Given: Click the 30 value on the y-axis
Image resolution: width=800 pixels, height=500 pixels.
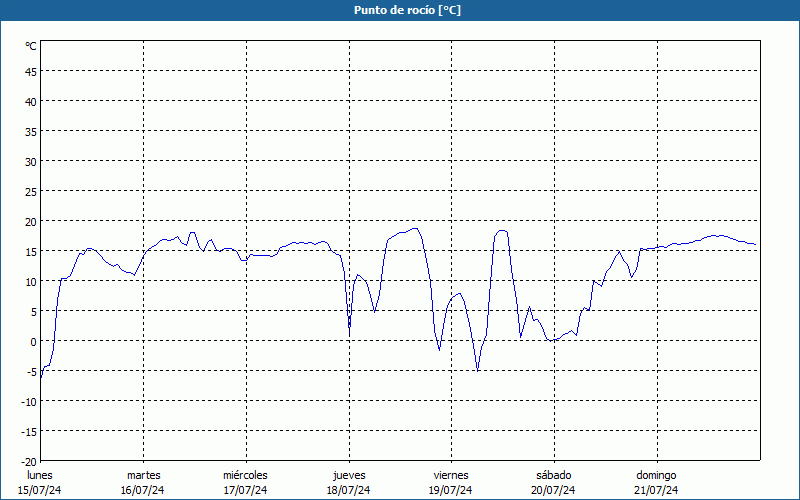Looking at the screenshot, I should (30, 161).
